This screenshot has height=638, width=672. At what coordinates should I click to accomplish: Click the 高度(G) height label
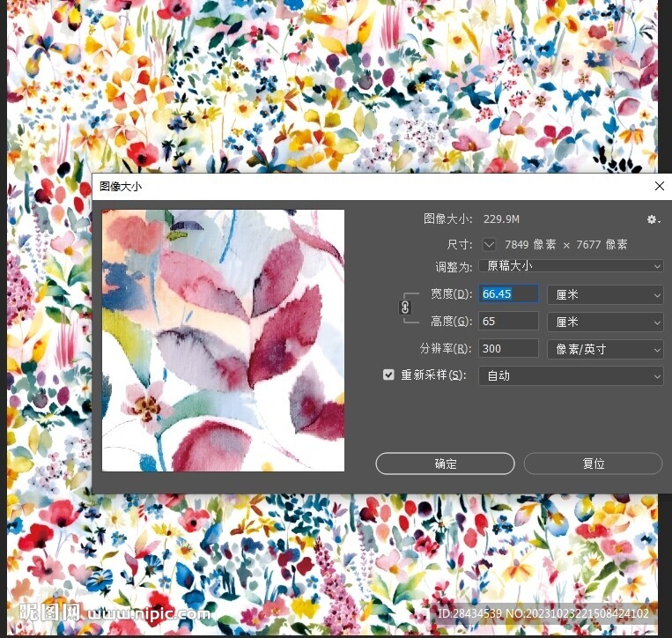tap(451, 322)
